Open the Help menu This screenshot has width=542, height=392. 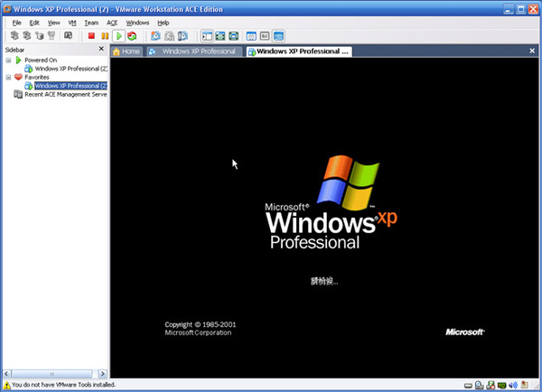[164, 23]
